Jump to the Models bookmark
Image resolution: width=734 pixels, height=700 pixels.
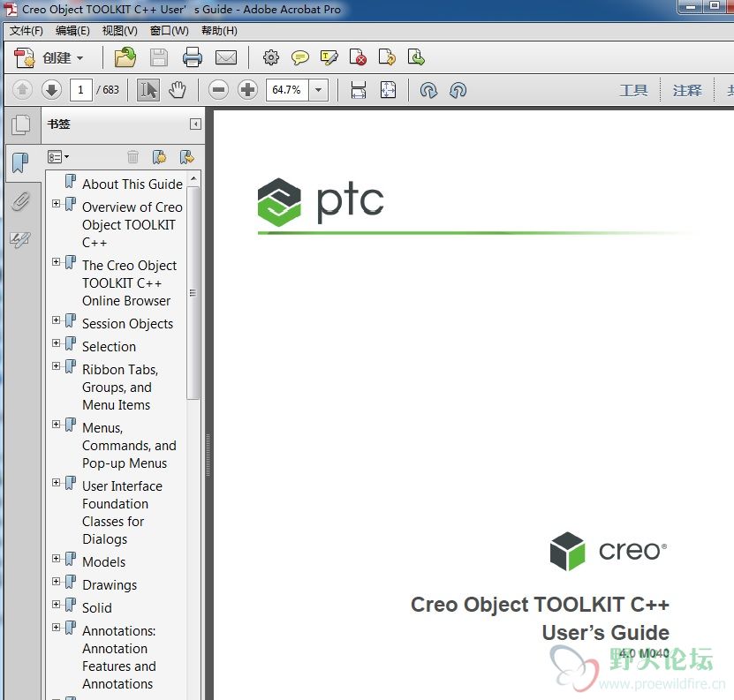click(x=103, y=562)
